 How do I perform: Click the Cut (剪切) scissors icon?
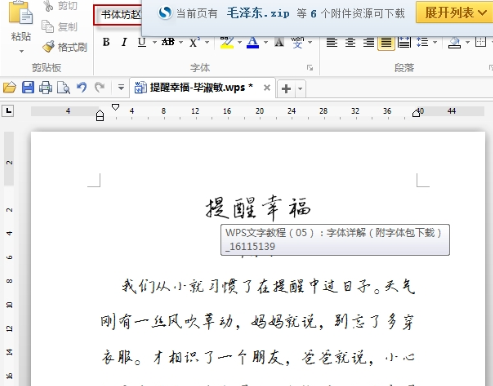click(48, 6)
